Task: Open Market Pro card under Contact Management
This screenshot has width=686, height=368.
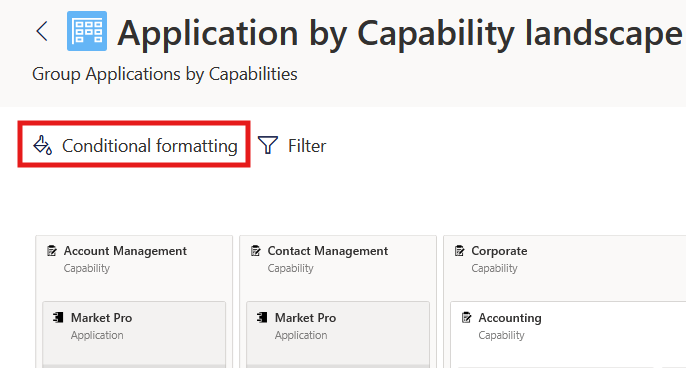Action: tap(338, 335)
